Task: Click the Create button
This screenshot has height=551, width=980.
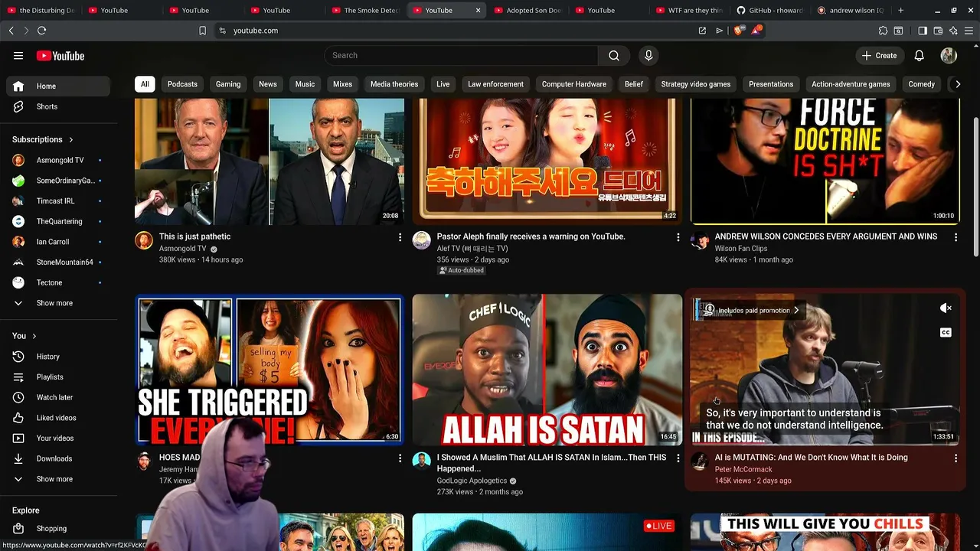Action: pyautogui.click(x=879, y=56)
